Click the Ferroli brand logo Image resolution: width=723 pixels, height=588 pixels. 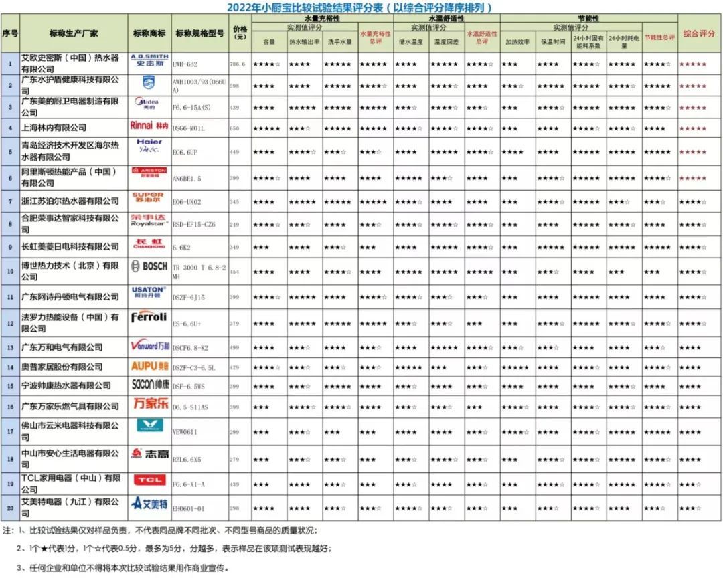pyautogui.click(x=149, y=317)
